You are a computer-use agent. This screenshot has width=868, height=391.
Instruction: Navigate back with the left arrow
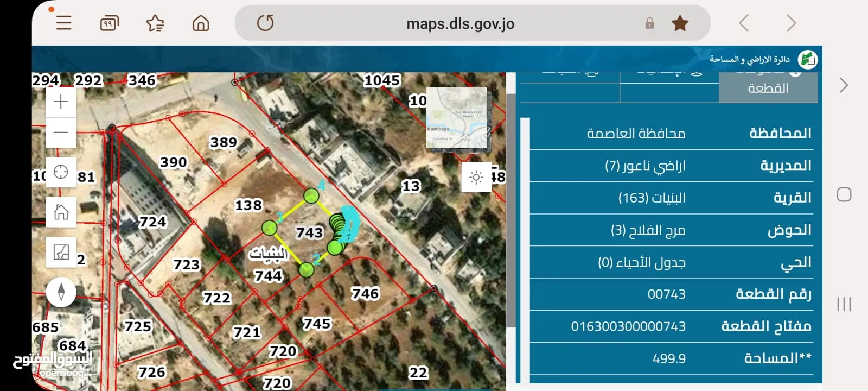pyautogui.click(x=744, y=23)
